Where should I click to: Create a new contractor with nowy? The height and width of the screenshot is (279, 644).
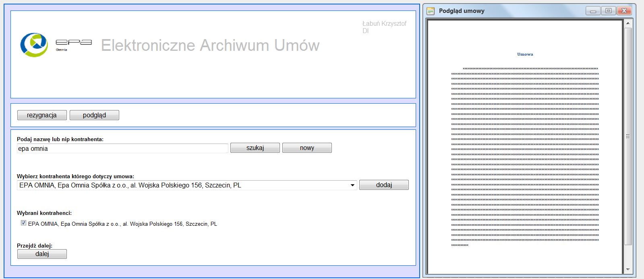(307, 148)
